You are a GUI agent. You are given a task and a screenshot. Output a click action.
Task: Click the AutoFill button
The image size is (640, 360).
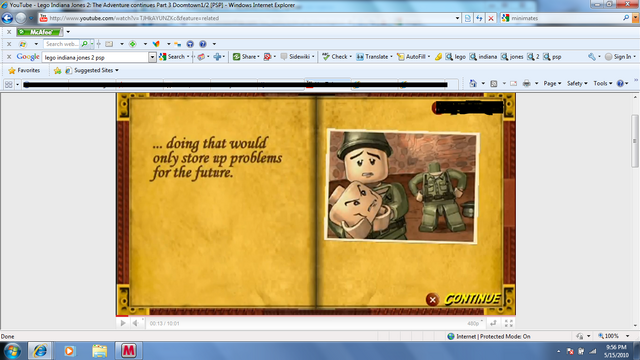tap(412, 57)
